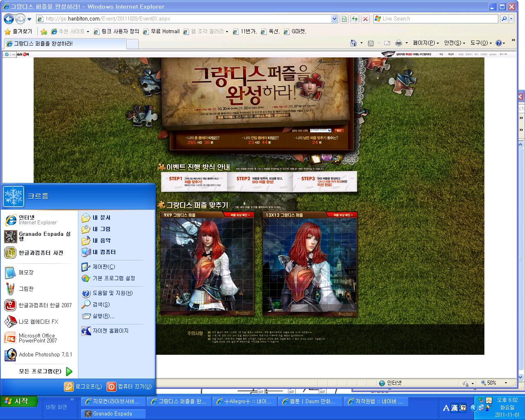Open 무료 Hotmail favorite link
Image resolution: width=525 pixels, height=420 pixels.
[161, 32]
